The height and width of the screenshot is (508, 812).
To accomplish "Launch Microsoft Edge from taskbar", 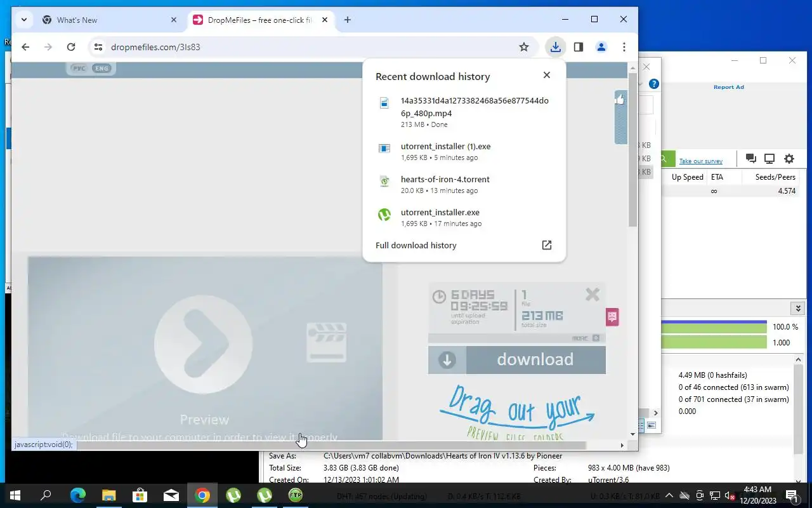I will tap(77, 495).
